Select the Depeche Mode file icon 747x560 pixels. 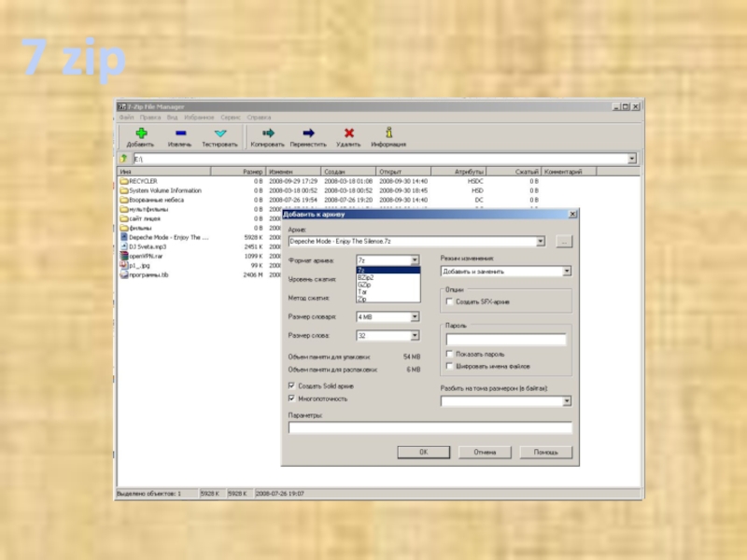point(124,237)
